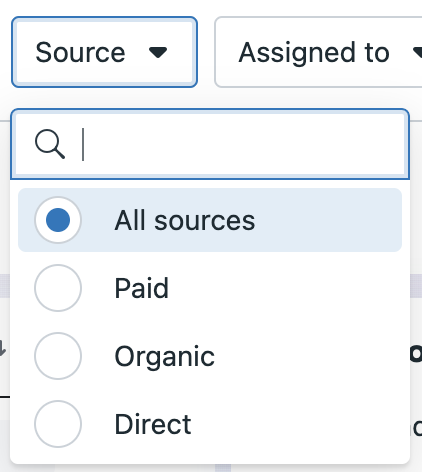
Task: Select the Organic radio button
Action: tap(58, 356)
